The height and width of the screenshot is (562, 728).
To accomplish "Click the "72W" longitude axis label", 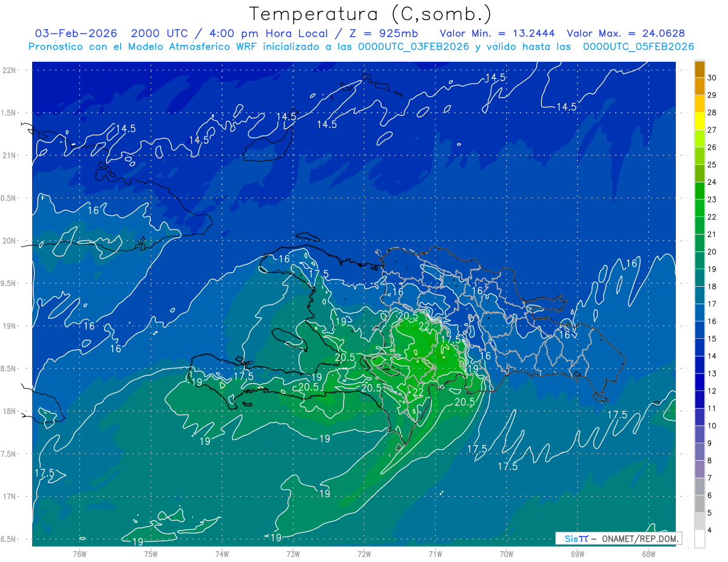I will [364, 554].
